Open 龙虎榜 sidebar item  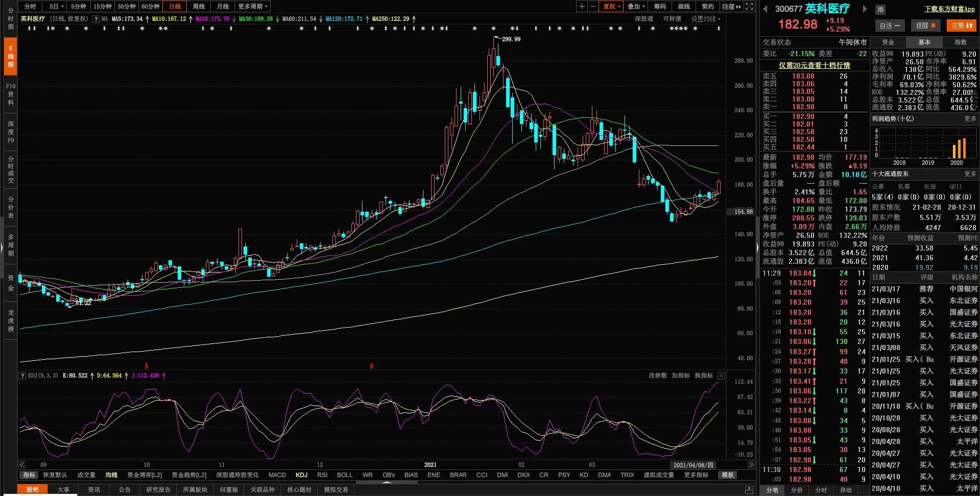click(11, 321)
